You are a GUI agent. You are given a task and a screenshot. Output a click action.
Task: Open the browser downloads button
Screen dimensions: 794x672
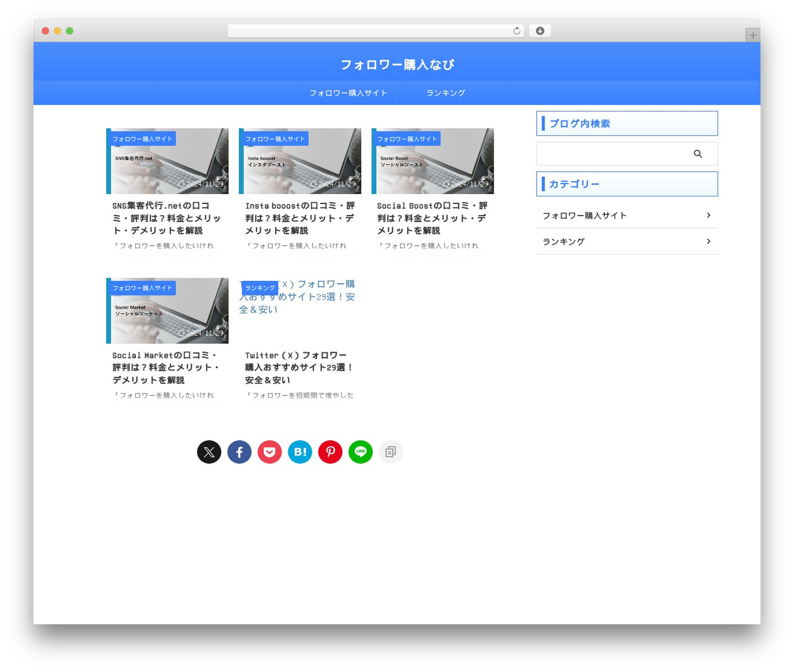pyautogui.click(x=540, y=31)
